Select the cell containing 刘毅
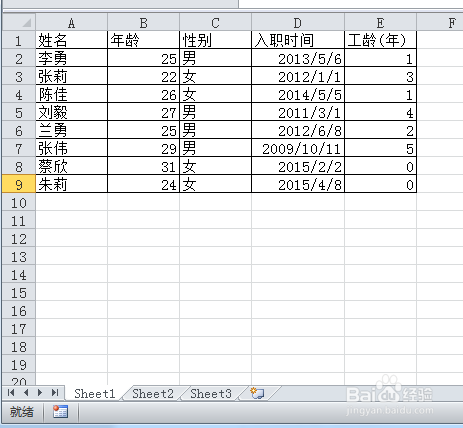 pyautogui.click(x=72, y=112)
